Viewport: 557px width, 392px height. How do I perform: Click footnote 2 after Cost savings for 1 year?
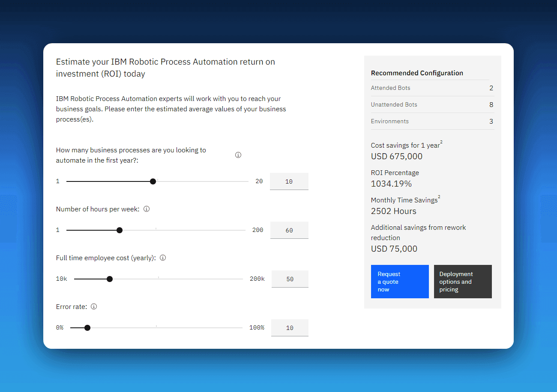click(441, 143)
